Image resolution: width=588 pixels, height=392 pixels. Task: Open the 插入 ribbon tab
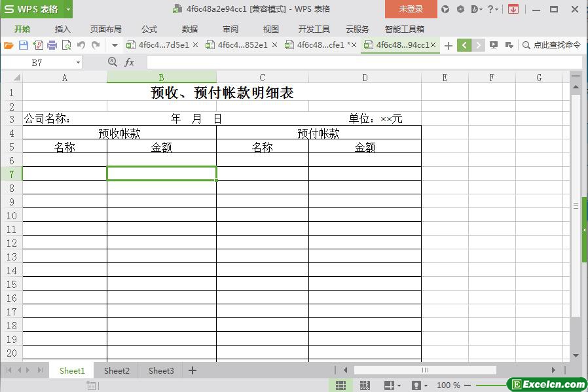(x=63, y=29)
